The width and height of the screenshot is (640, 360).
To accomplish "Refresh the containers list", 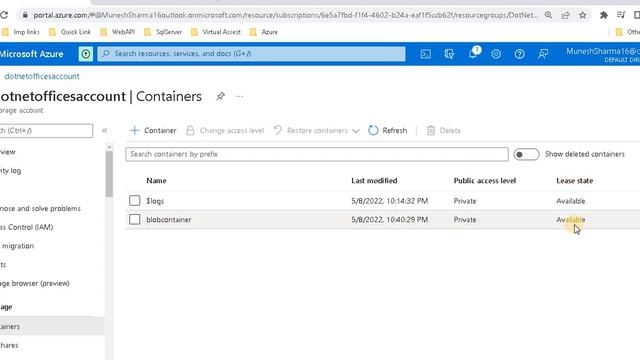I will tap(387, 131).
